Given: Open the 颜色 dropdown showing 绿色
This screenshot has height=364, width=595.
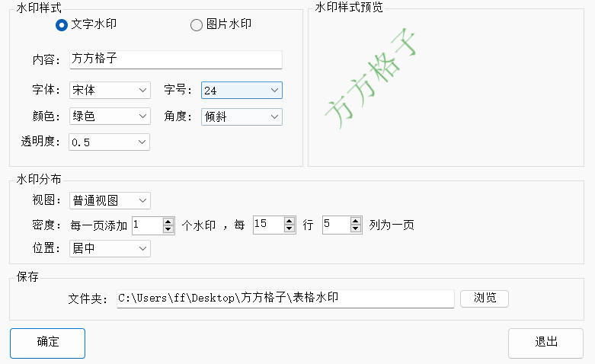Looking at the screenshot, I should pos(109,117).
